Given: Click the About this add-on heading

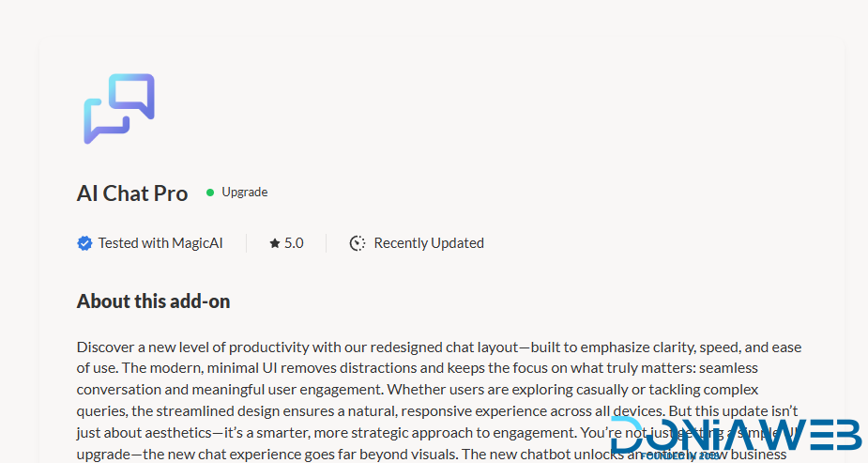Looking at the screenshot, I should tap(153, 301).
